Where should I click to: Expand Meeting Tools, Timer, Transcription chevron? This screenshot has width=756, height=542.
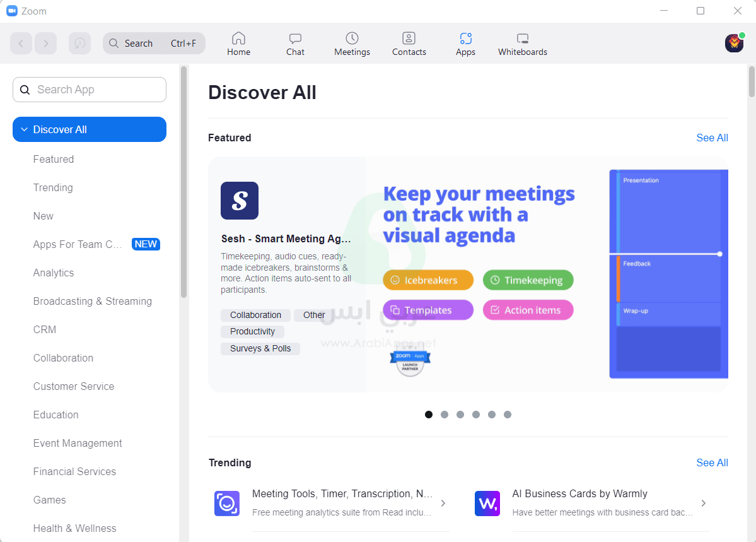click(443, 503)
